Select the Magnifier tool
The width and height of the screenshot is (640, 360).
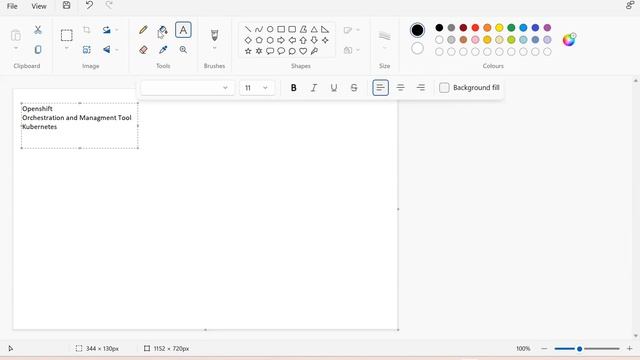pyautogui.click(x=183, y=50)
